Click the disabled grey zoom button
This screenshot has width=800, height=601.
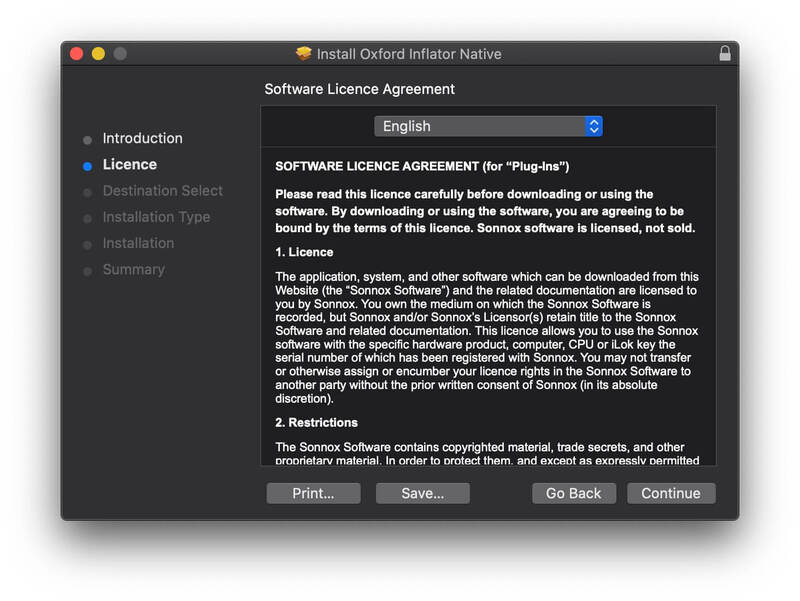120,54
